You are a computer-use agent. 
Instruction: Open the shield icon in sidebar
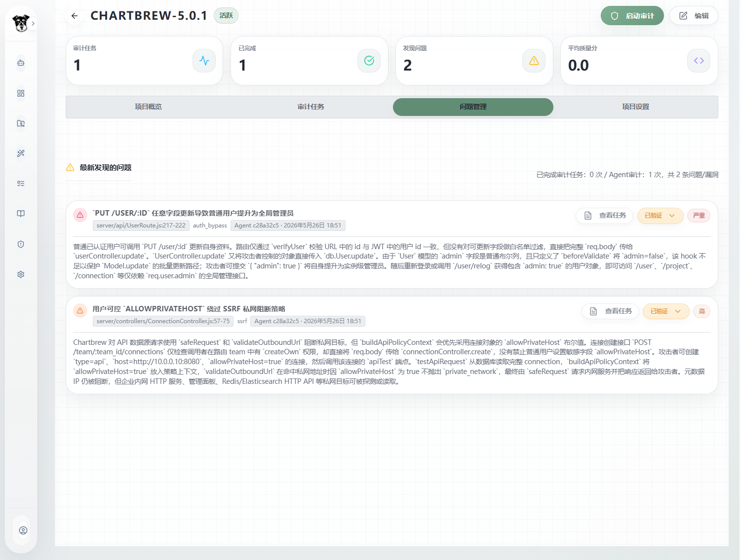[21, 244]
